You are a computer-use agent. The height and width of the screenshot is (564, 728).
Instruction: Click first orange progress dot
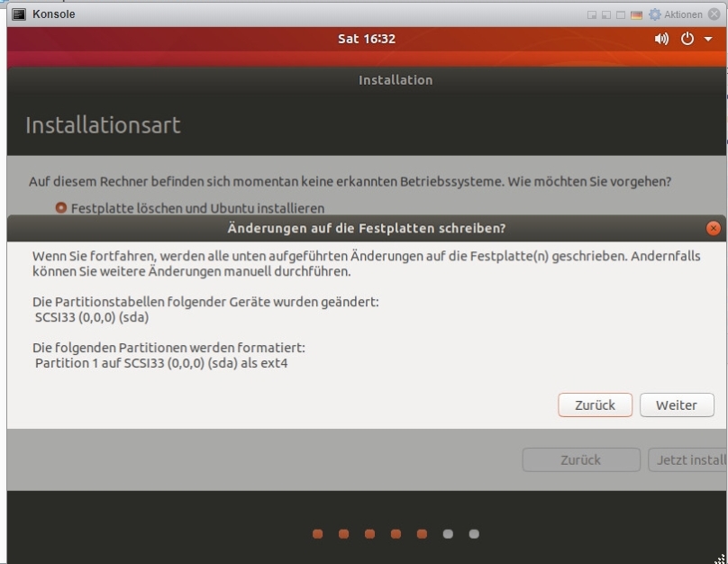(317, 534)
